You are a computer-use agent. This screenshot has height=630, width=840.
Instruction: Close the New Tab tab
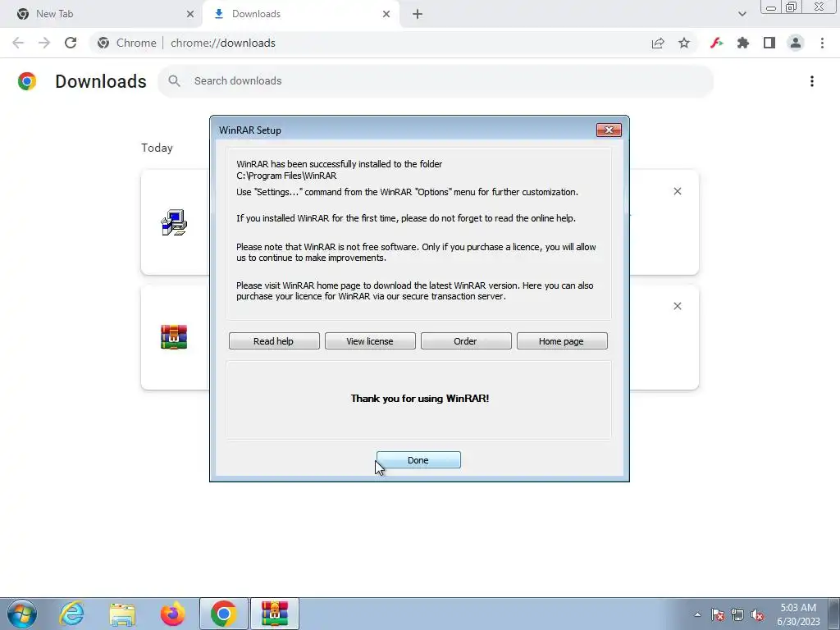(x=189, y=14)
